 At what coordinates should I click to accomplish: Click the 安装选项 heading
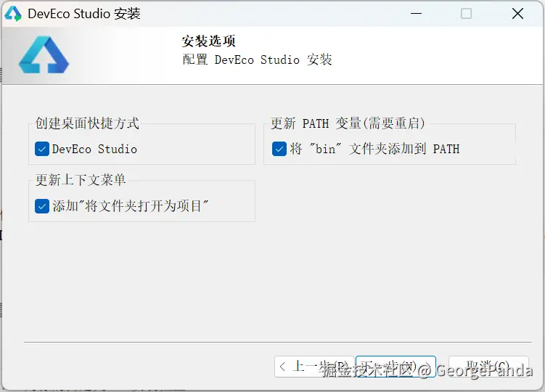click(208, 41)
